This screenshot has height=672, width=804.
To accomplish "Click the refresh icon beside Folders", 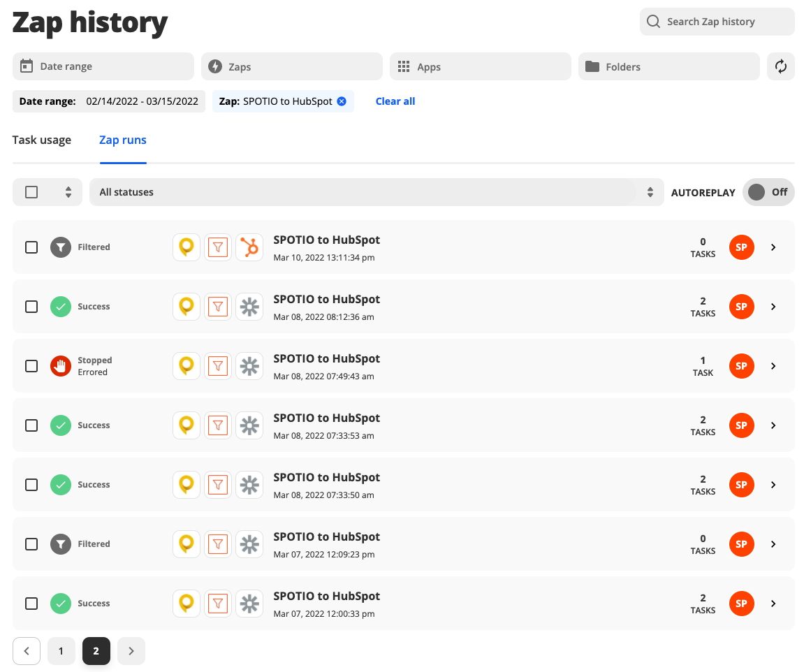I will (780, 66).
